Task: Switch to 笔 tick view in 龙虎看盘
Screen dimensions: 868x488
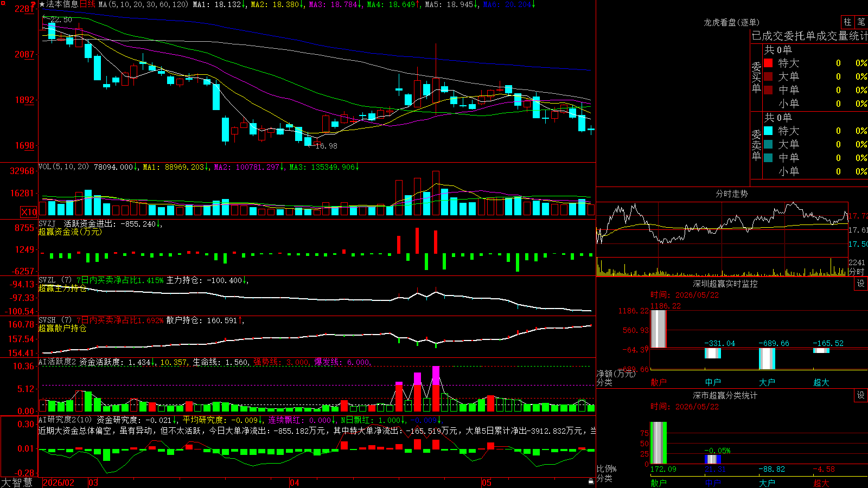Action: coord(861,22)
